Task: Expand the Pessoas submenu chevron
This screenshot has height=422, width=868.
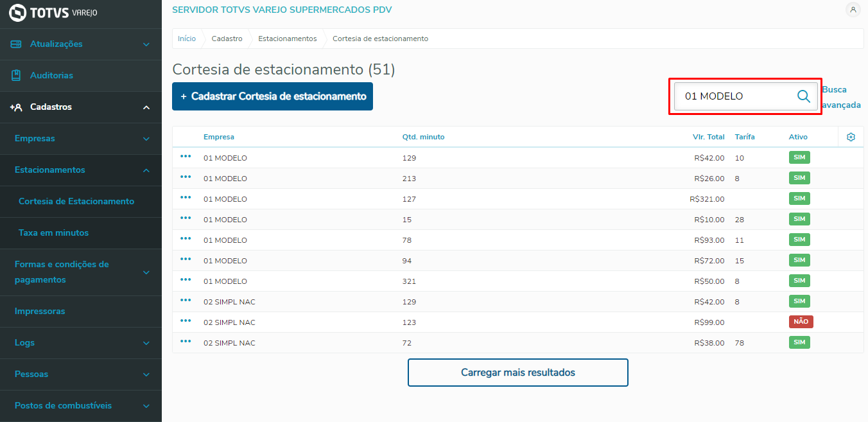Action: pyautogui.click(x=146, y=374)
